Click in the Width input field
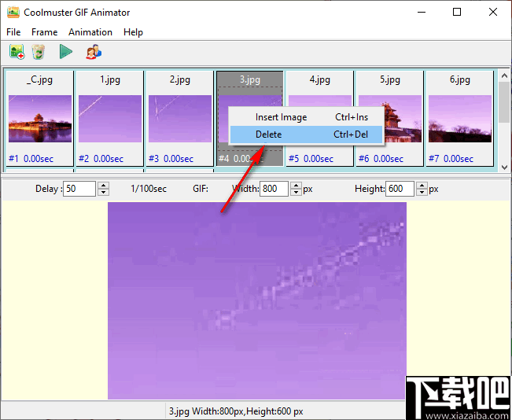512x420 pixels. coord(274,189)
